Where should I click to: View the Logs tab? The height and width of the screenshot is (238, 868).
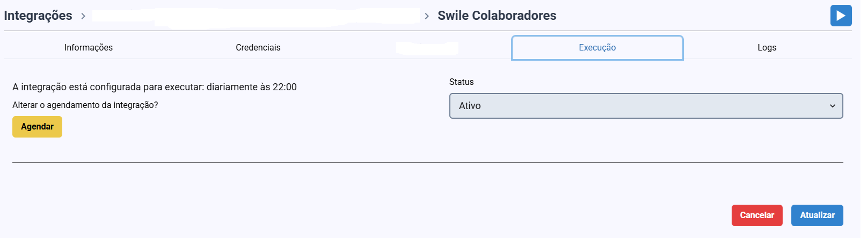767,47
